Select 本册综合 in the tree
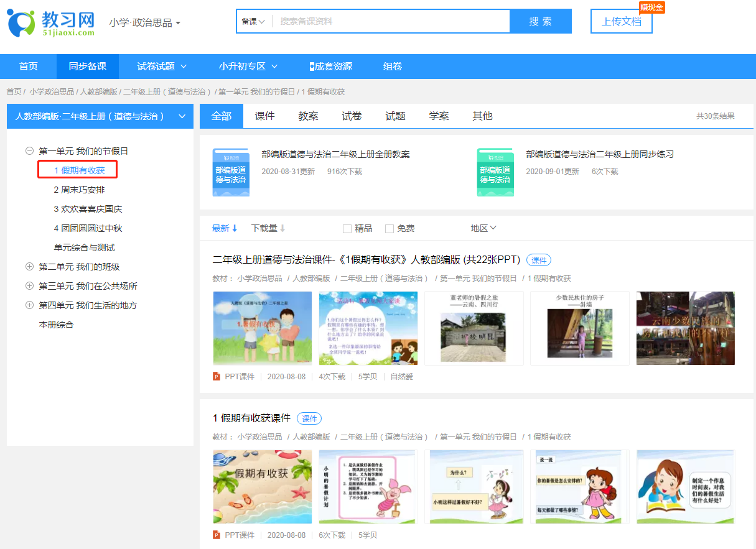The image size is (756, 549). tap(56, 325)
